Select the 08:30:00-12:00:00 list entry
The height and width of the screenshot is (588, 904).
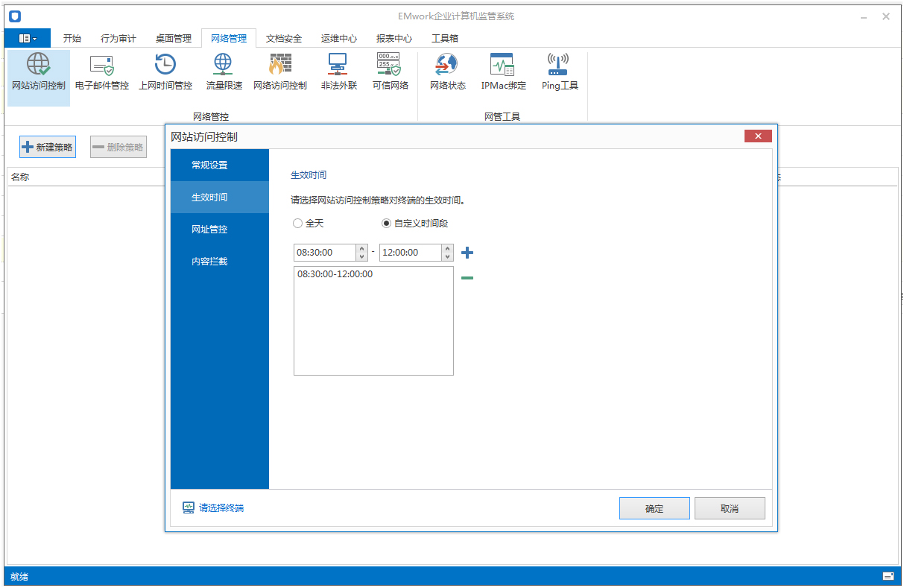click(335, 274)
